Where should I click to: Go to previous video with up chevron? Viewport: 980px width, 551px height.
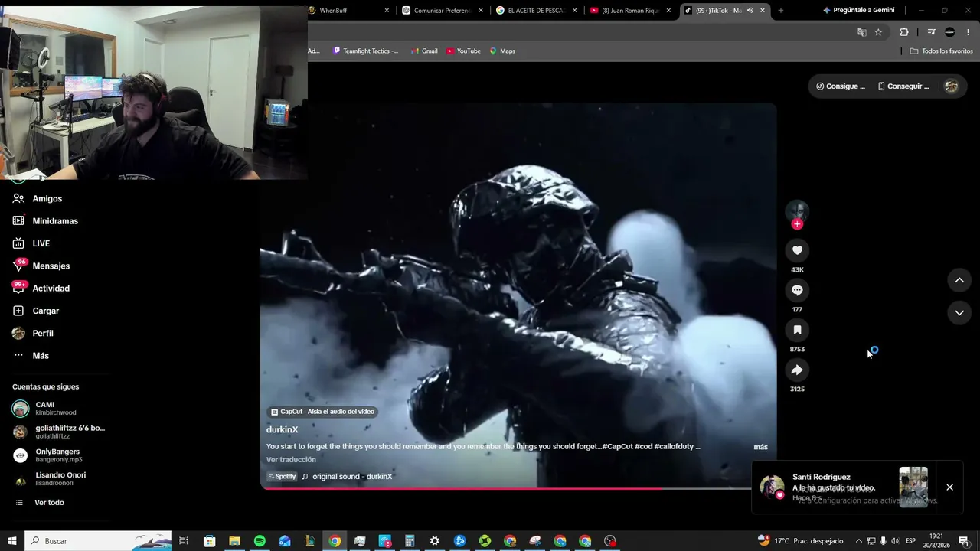tap(959, 280)
